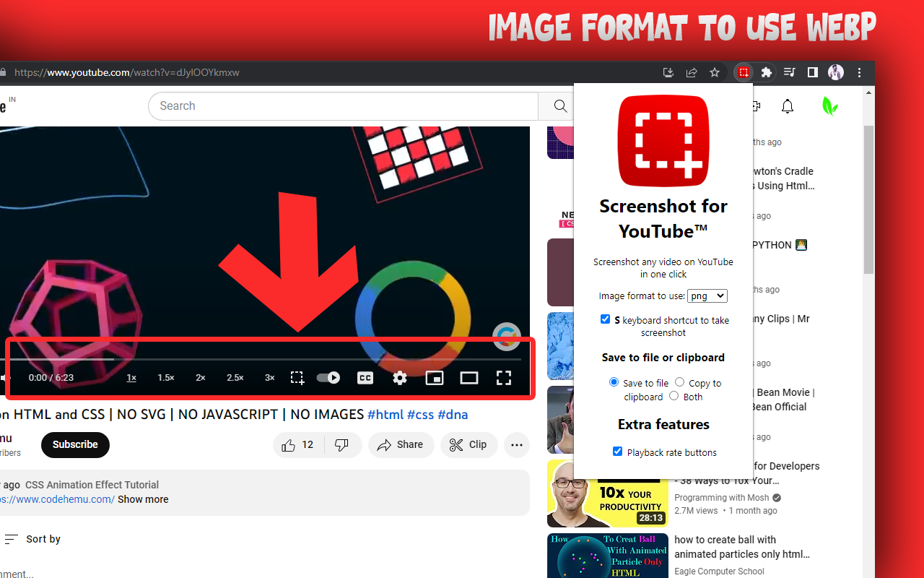The height and width of the screenshot is (578, 924).
Task: Open the player settings gear
Action: pyautogui.click(x=399, y=377)
